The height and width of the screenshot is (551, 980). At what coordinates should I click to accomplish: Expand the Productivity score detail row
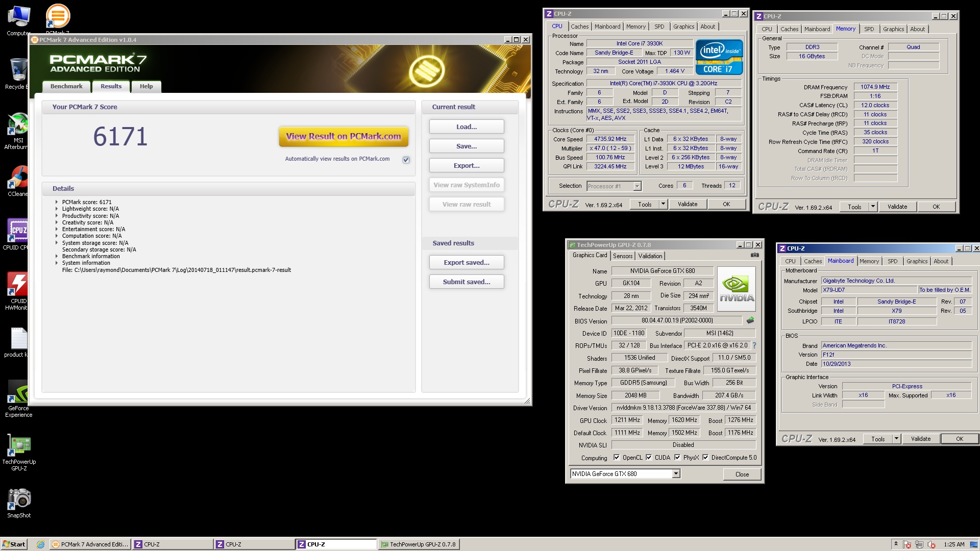click(x=57, y=216)
